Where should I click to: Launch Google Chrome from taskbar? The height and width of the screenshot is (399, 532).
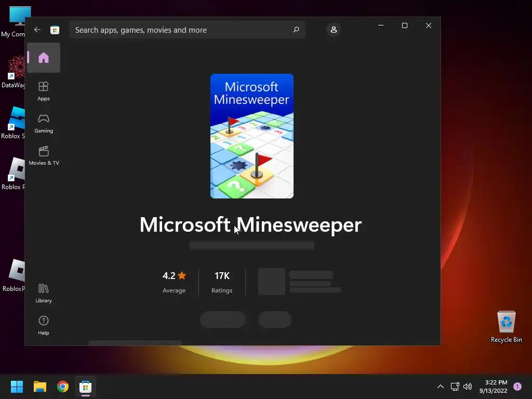(63, 387)
